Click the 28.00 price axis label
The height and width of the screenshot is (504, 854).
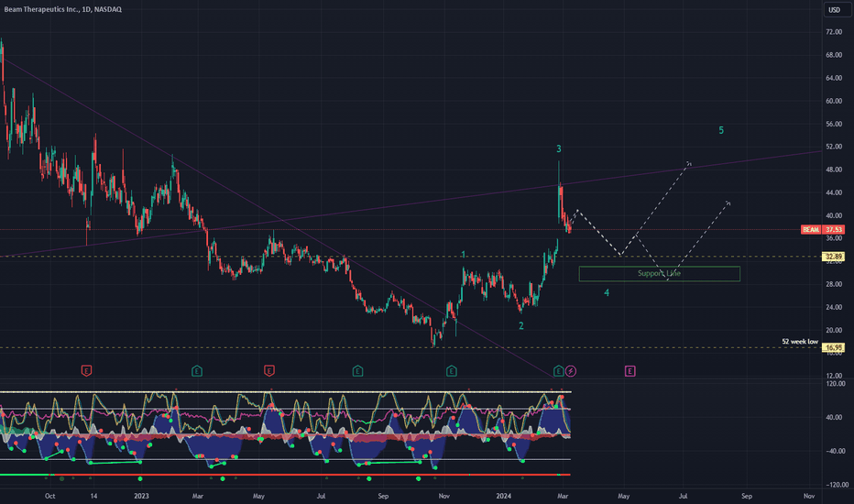(834, 284)
